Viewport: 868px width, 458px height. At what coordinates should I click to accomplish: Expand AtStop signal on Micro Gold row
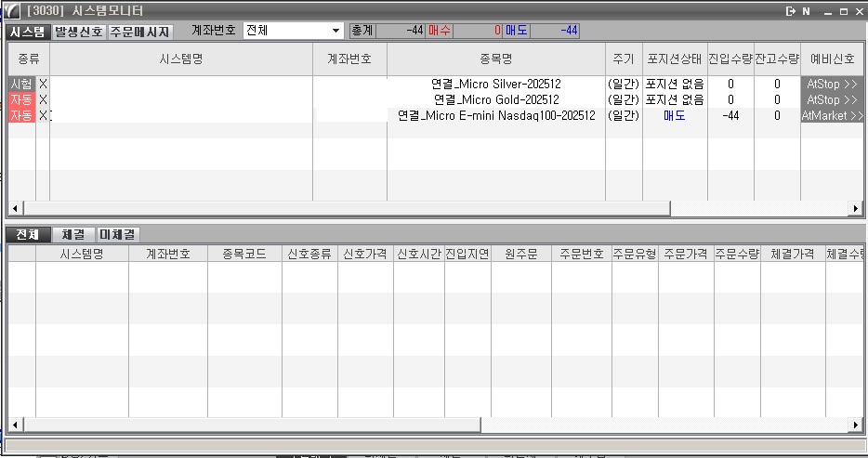[x=832, y=99]
